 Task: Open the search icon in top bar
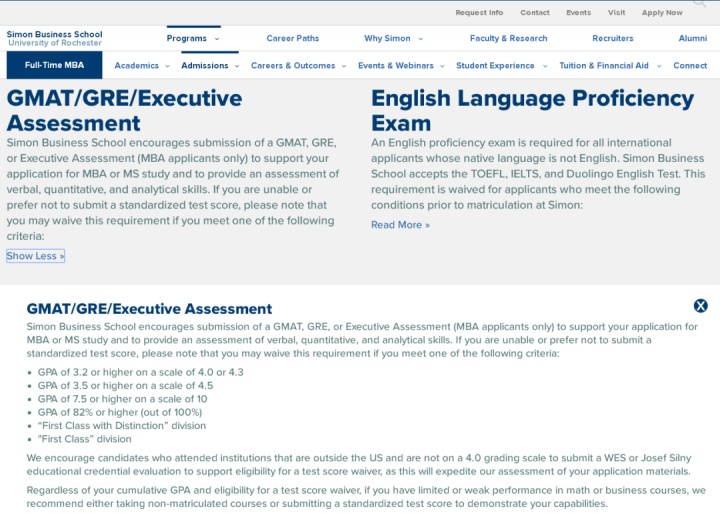(x=699, y=3)
